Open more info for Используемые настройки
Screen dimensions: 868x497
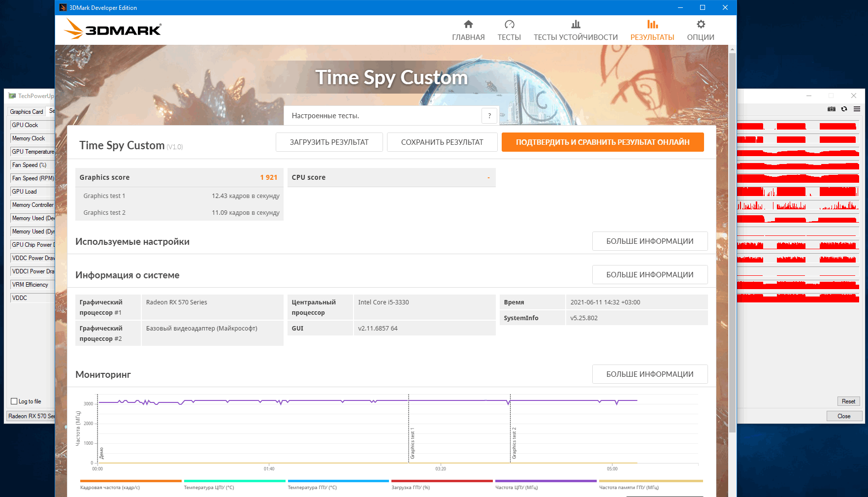click(x=650, y=241)
